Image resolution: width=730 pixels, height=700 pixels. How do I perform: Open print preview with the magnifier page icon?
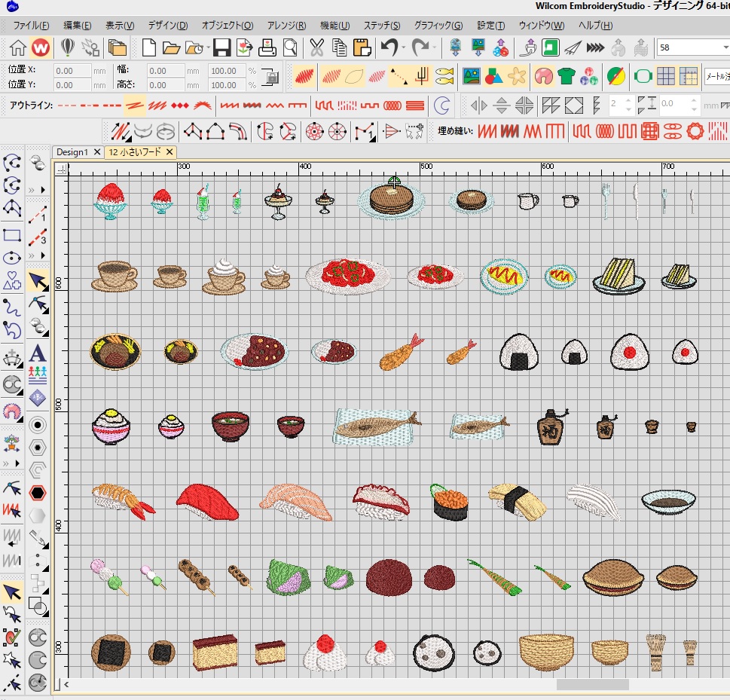click(290, 47)
